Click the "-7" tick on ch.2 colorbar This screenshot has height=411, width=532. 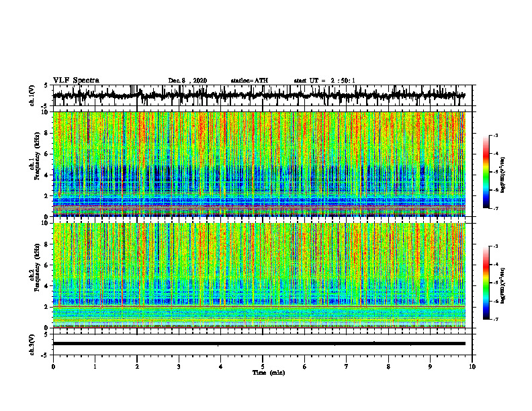point(496,320)
